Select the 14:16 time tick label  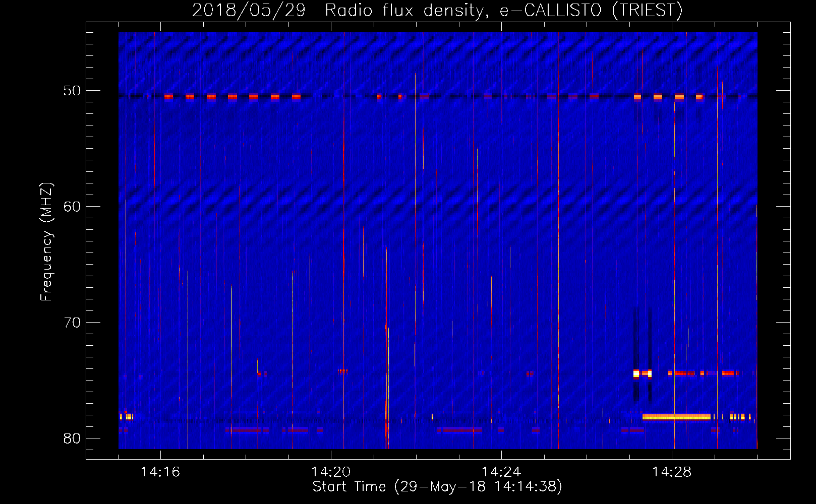[160, 472]
